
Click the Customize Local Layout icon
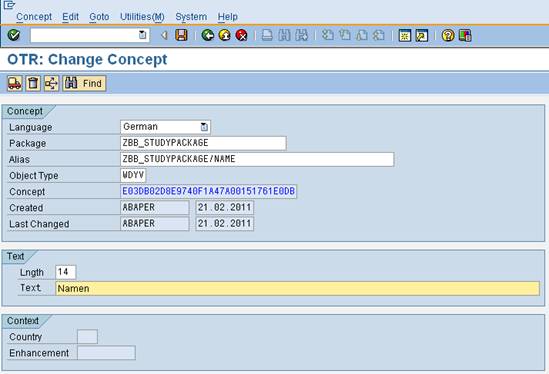pyautogui.click(x=465, y=35)
